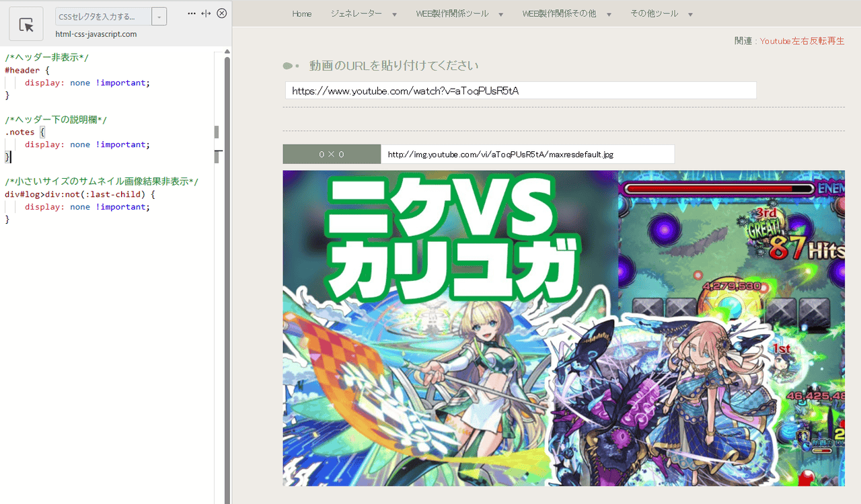861x504 pixels.
Task: Go to the Home menu item
Action: click(302, 13)
